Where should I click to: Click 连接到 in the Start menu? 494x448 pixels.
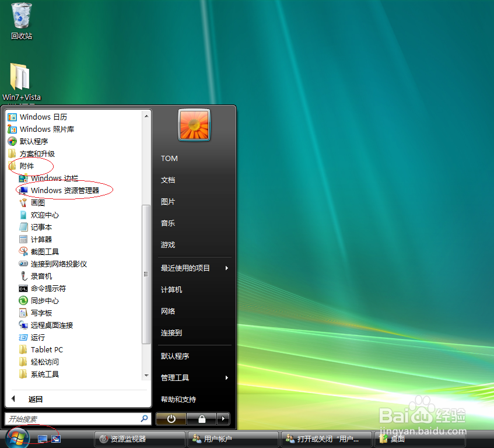(x=171, y=333)
